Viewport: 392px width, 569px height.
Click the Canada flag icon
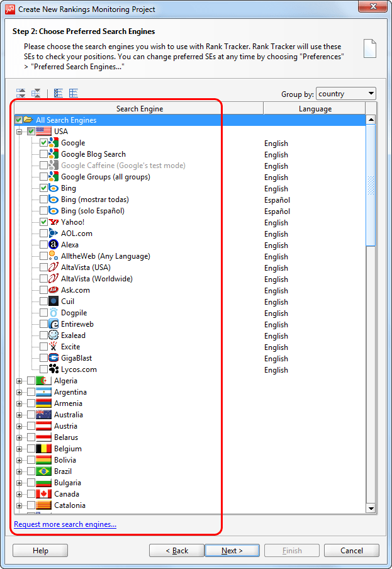click(43, 494)
